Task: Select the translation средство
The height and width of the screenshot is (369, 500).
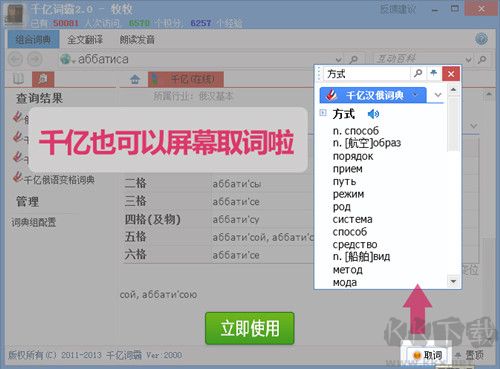Action: [x=355, y=244]
